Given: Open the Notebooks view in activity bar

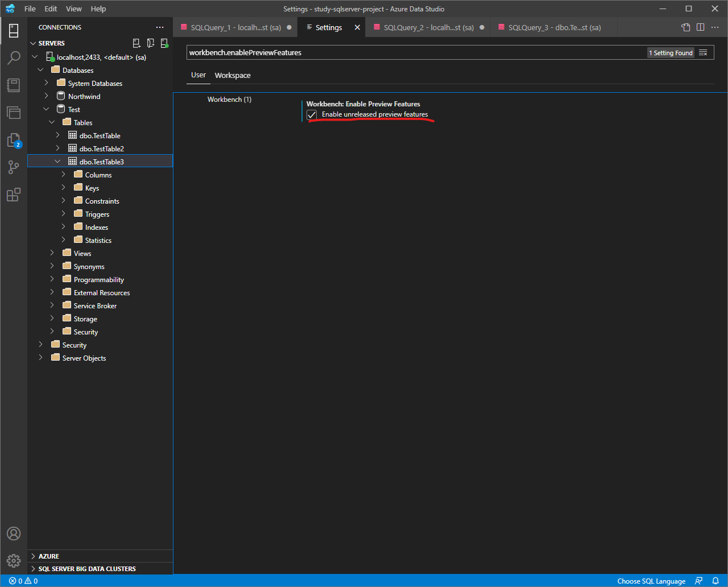Looking at the screenshot, I should (14, 85).
